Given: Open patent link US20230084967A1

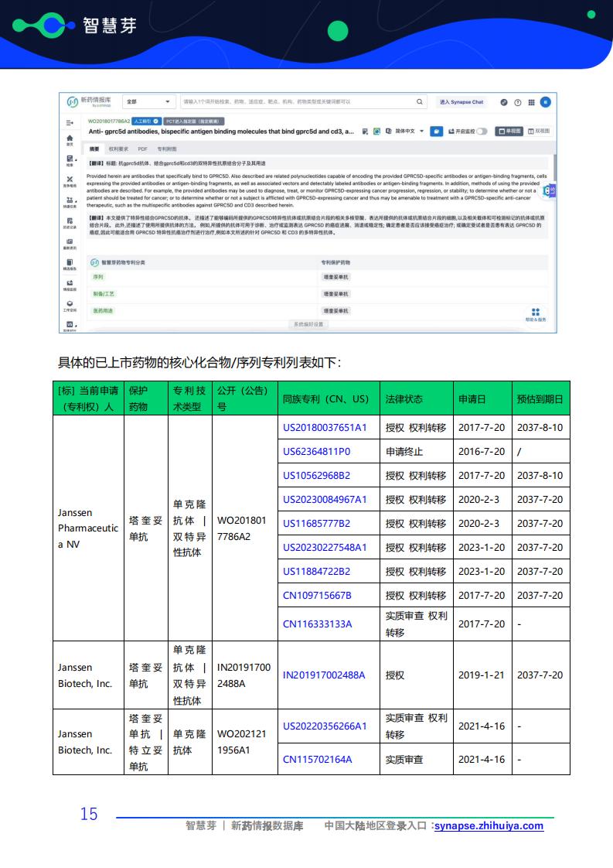Looking at the screenshot, I should 325,500.
